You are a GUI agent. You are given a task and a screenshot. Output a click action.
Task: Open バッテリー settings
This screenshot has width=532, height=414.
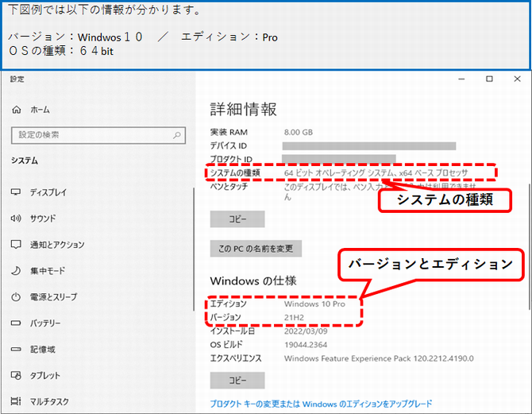pos(45,323)
